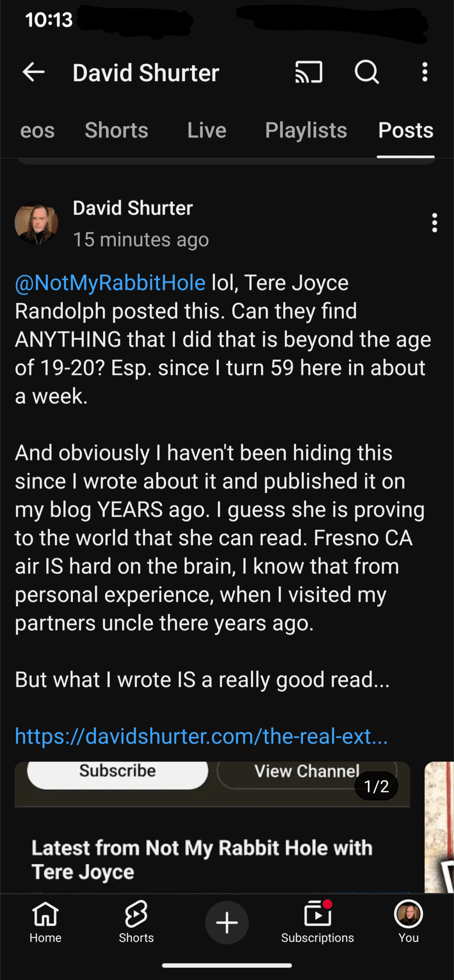
Task: Switch to the Live channel tab
Action: click(x=207, y=131)
